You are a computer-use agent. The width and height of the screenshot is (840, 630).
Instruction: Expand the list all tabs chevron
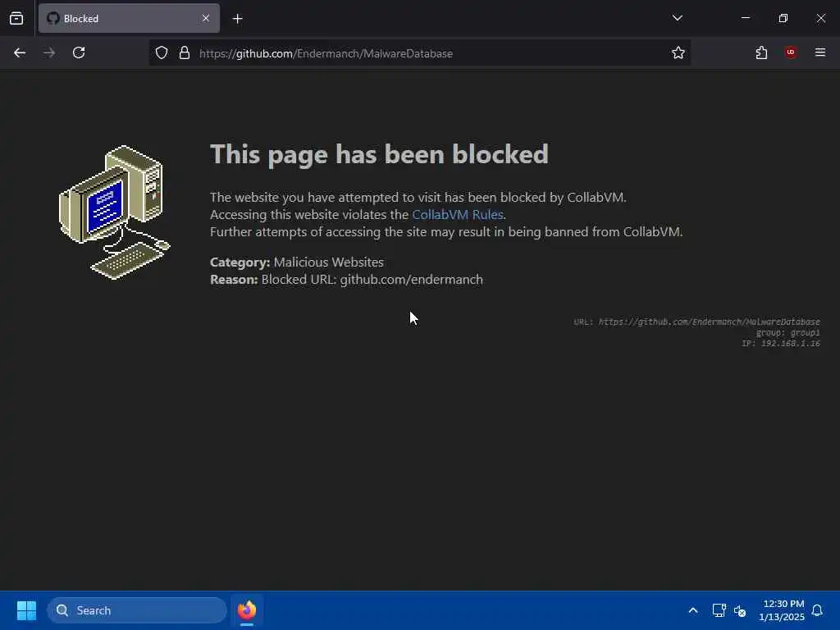[677, 18]
